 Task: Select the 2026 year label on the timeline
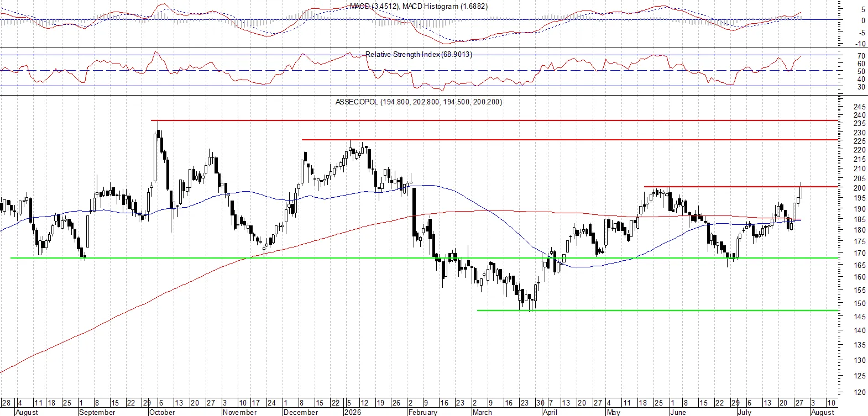click(352, 412)
